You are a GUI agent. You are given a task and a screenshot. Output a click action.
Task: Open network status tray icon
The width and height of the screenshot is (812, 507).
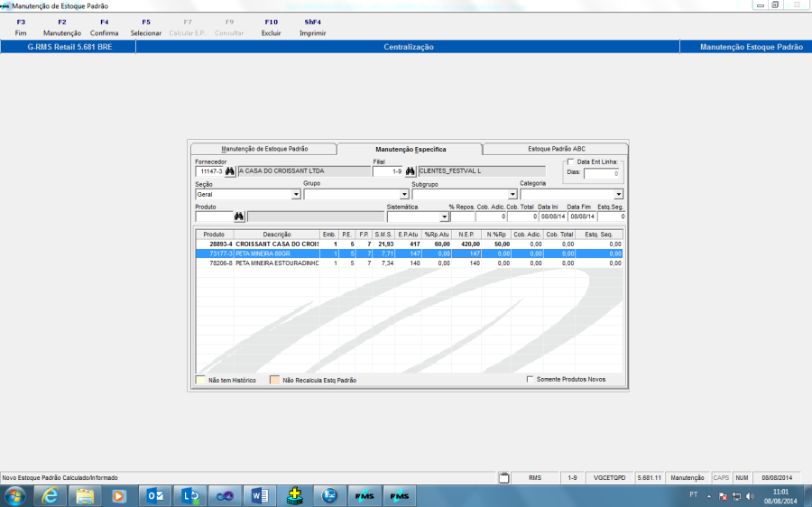coord(736,496)
